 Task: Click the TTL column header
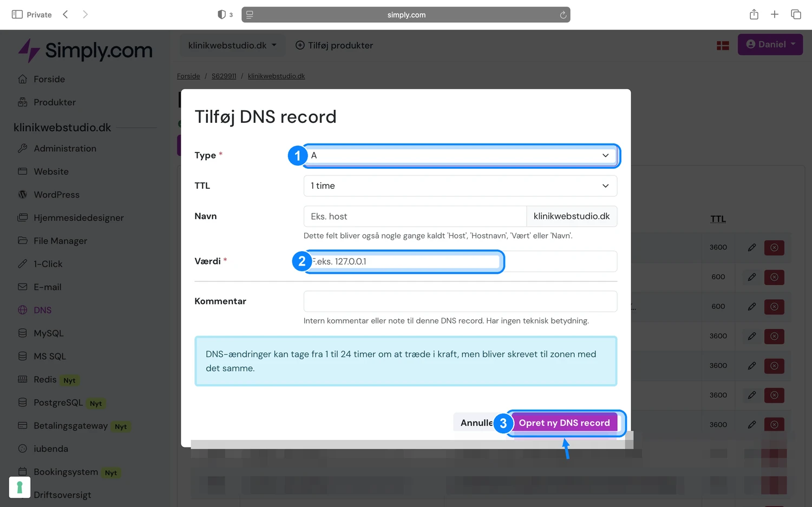[x=718, y=219]
